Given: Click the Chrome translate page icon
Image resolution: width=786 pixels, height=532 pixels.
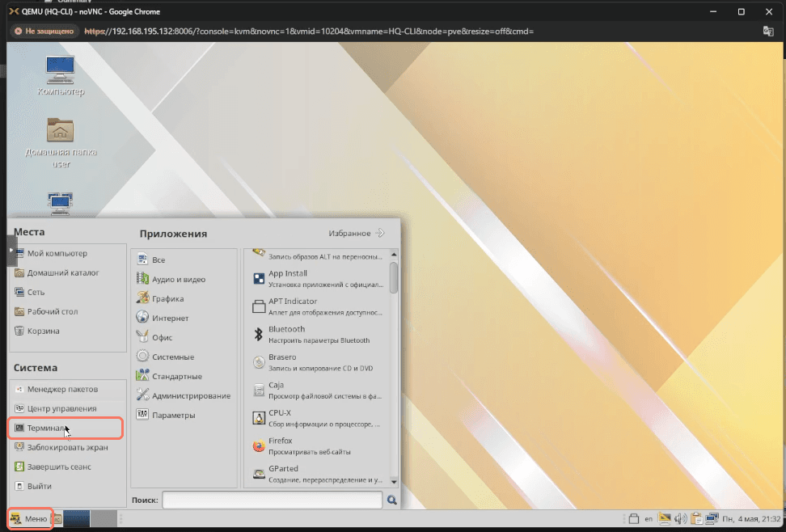Looking at the screenshot, I should (x=768, y=31).
